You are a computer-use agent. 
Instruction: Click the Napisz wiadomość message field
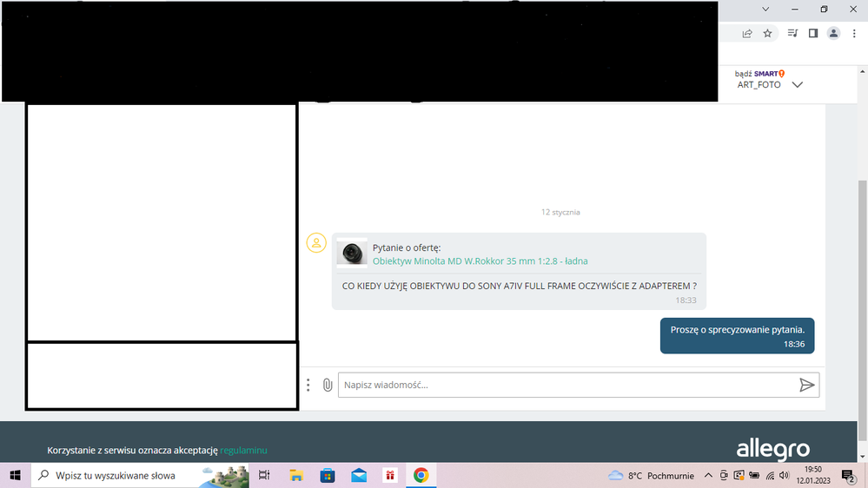565,385
